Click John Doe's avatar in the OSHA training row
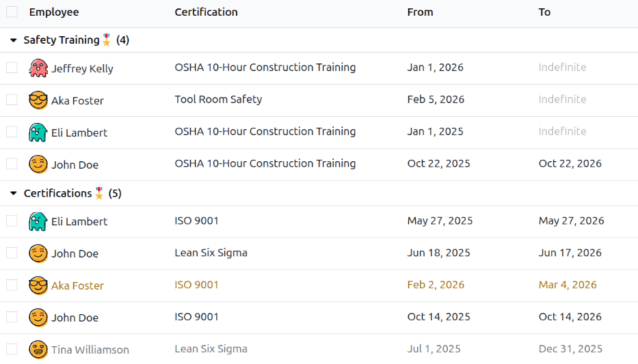Screen dimensions: 638x364 click(38, 165)
